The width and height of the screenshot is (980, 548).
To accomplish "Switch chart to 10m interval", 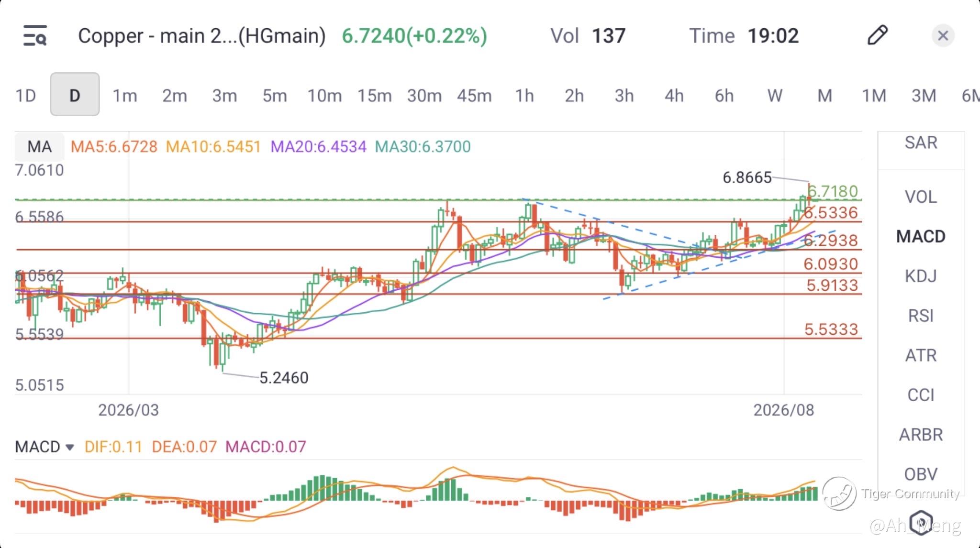I will tap(324, 96).
